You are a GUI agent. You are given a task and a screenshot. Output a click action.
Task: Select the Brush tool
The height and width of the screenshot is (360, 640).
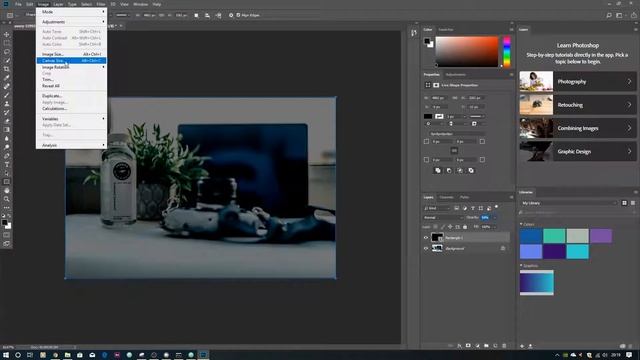pyautogui.click(x=7, y=95)
